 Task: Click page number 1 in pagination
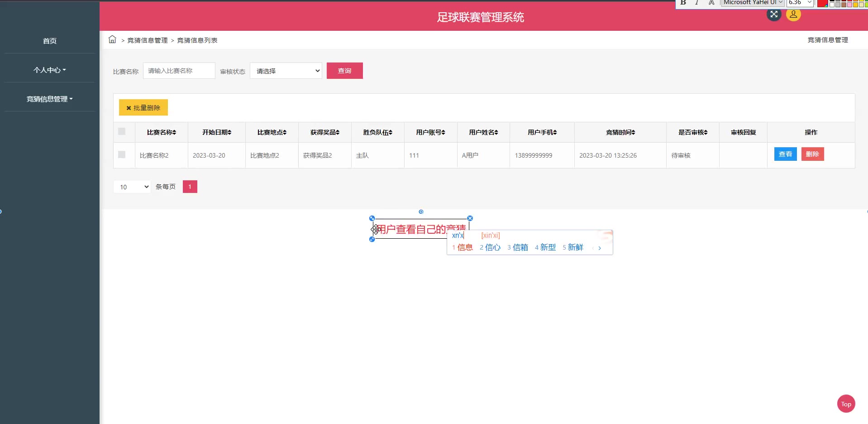(190, 187)
